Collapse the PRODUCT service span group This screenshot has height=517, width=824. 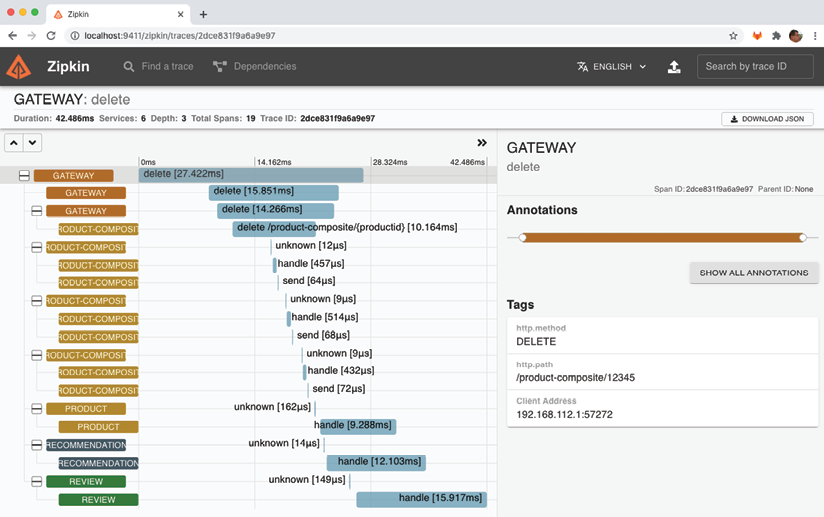click(x=36, y=409)
